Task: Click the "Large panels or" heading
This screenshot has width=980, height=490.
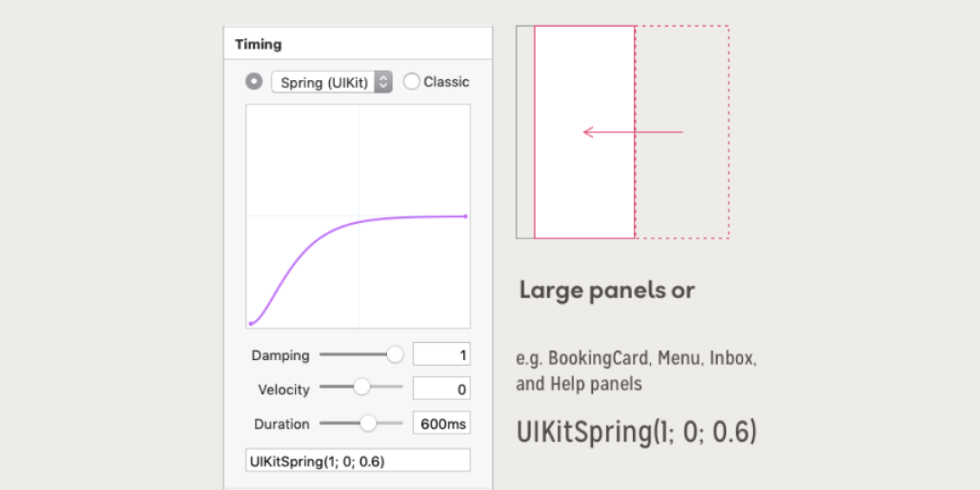Action: pos(607,291)
